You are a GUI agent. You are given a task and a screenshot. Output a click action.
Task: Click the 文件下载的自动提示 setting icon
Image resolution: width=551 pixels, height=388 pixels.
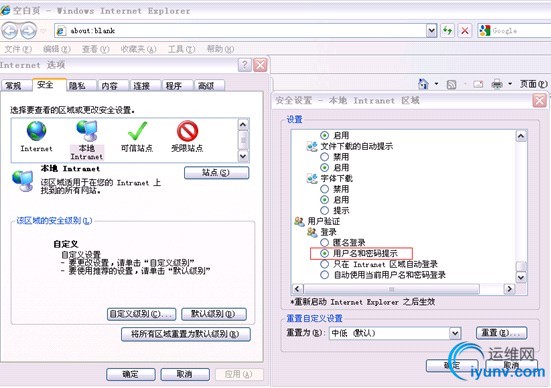click(x=312, y=146)
